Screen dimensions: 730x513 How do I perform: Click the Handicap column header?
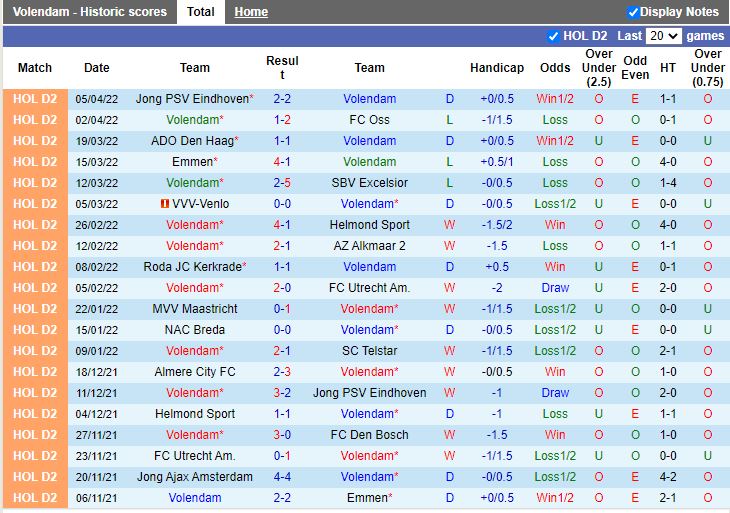(497, 68)
